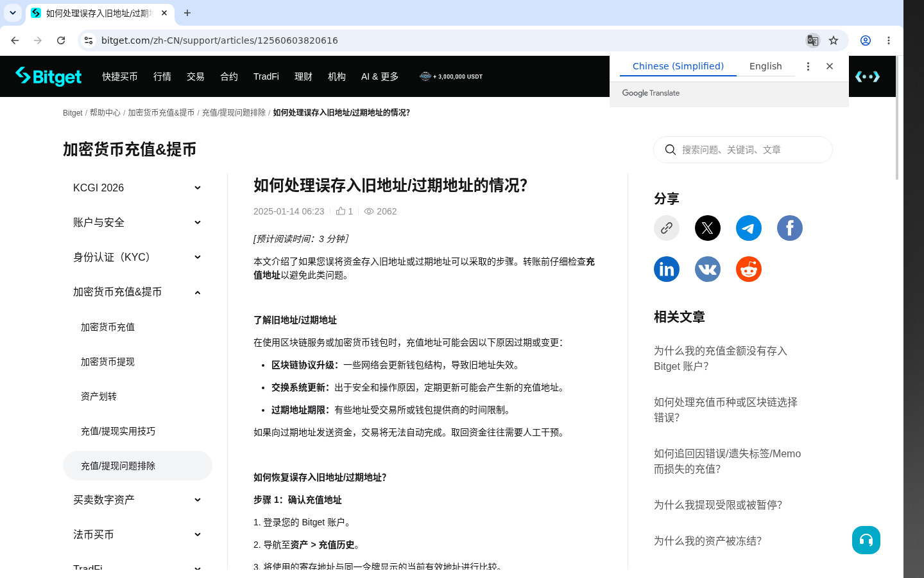Copy article link via share icon

(667, 228)
